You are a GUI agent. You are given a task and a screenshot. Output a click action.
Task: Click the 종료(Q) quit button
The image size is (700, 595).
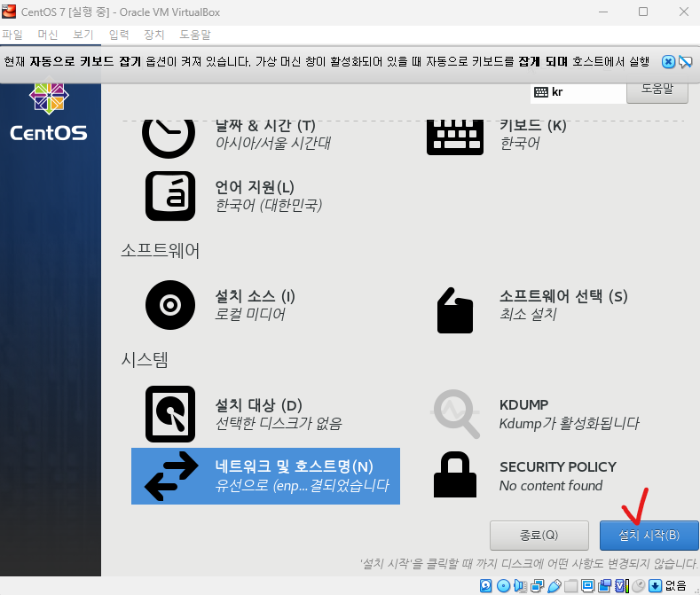pyautogui.click(x=539, y=536)
